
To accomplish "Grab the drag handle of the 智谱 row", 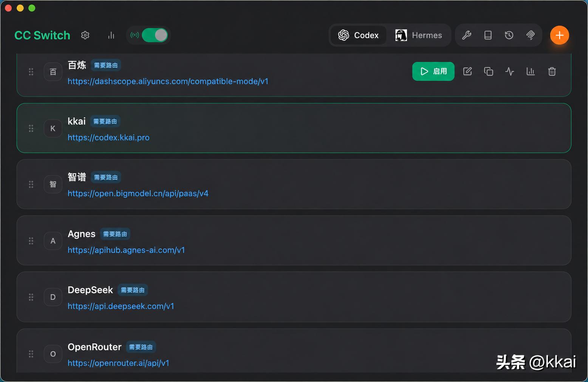I will 31,184.
